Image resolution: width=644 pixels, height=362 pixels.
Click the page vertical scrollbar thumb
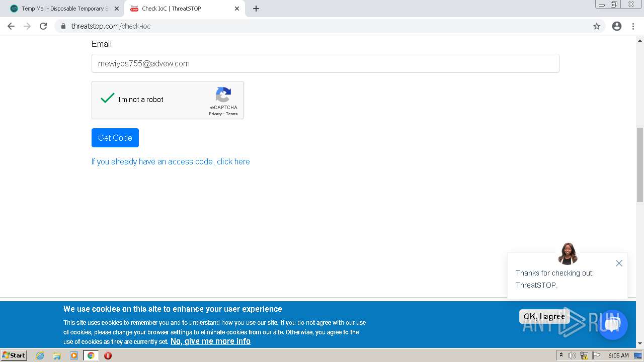coord(639,165)
